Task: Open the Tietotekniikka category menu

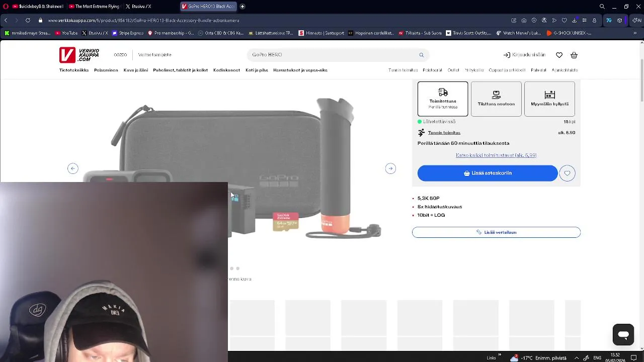Action: coord(74,70)
